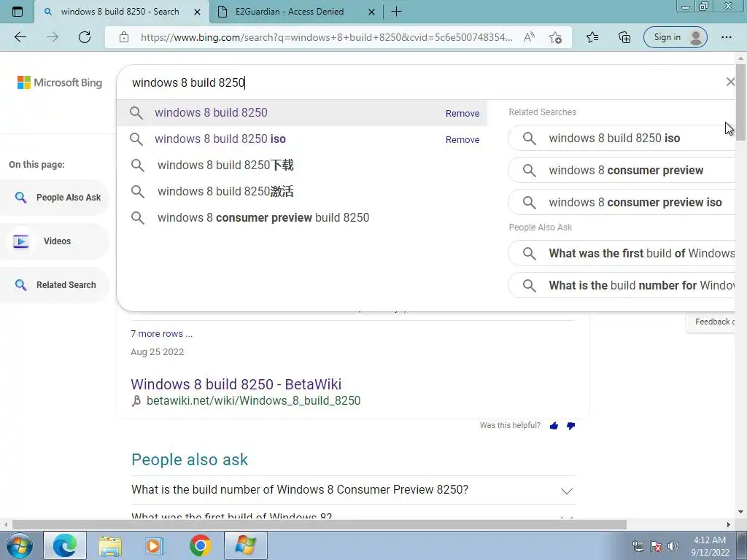This screenshot has width=747, height=560.
Task: Open betawiki.net URL link
Action: [x=253, y=400]
